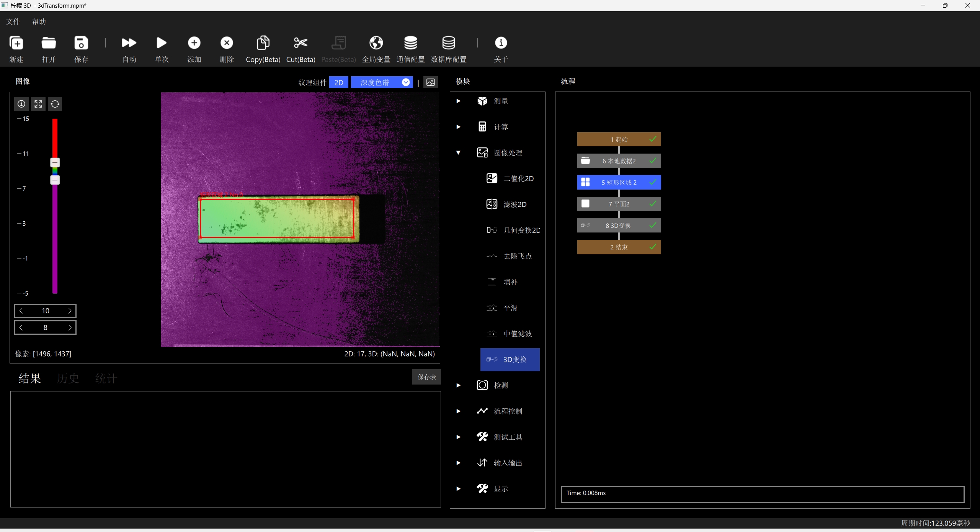
Task: Increase the value 8 stepper
Action: 69,327
